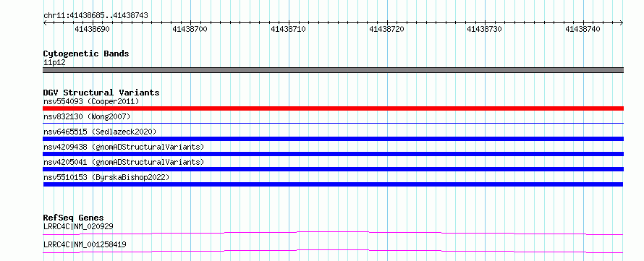Click the chr11:41438685..41438743 region label
Viewport: 644px width, 261px height.
tap(96, 16)
